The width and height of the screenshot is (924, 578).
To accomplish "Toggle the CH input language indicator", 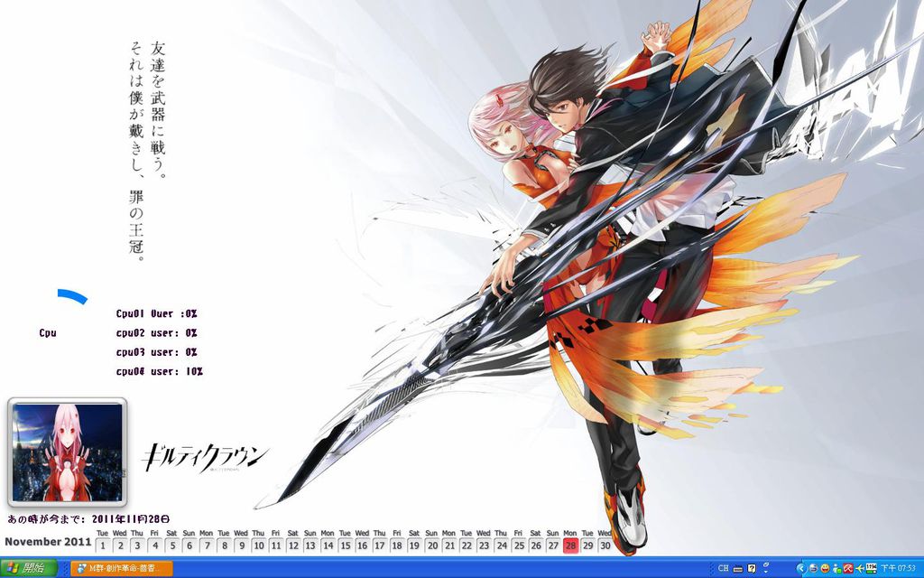I will tap(723, 569).
